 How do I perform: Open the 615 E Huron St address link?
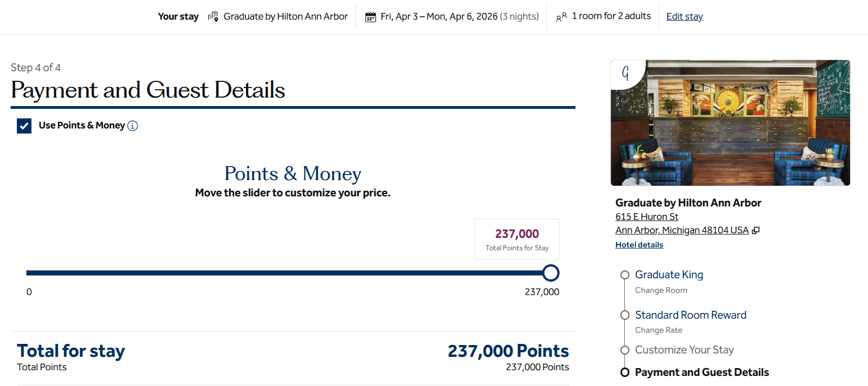coord(647,217)
